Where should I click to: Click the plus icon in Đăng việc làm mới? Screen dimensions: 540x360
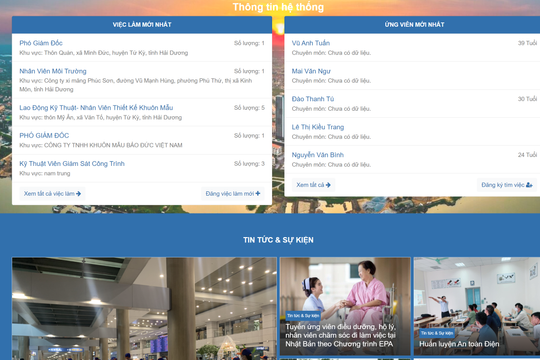[x=258, y=193]
